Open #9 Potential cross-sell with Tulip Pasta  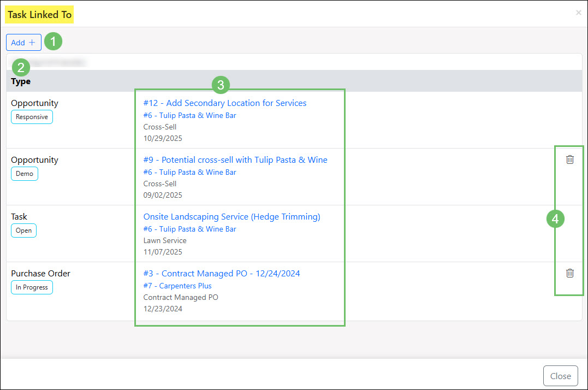point(235,159)
